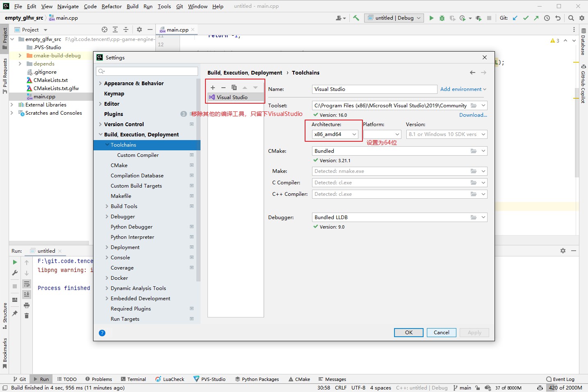Select CMake settings page
Screen dimensions: 588x392
[x=119, y=165]
